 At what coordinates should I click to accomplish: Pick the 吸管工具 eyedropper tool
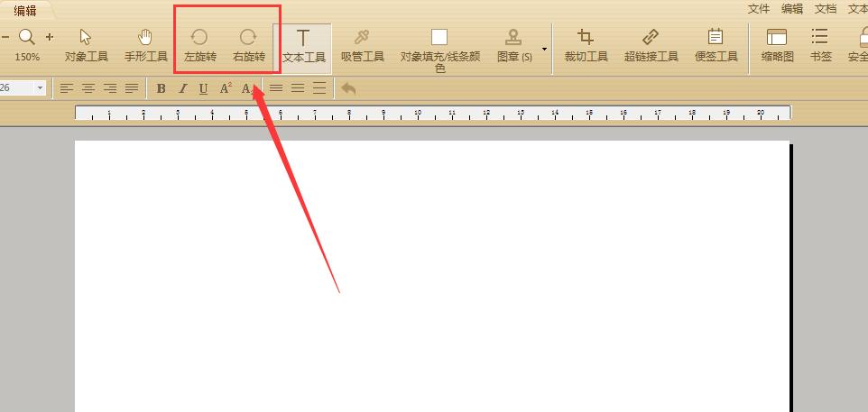click(x=362, y=45)
